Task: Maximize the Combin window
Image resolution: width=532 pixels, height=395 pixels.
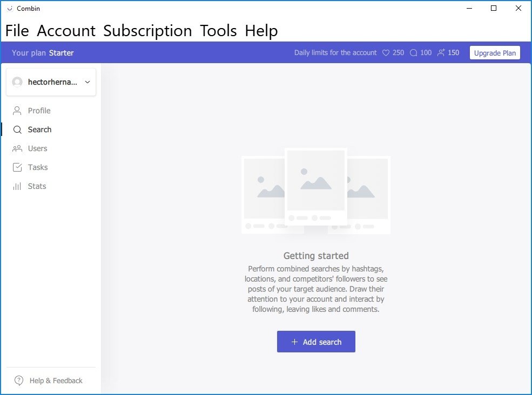Action: point(494,8)
